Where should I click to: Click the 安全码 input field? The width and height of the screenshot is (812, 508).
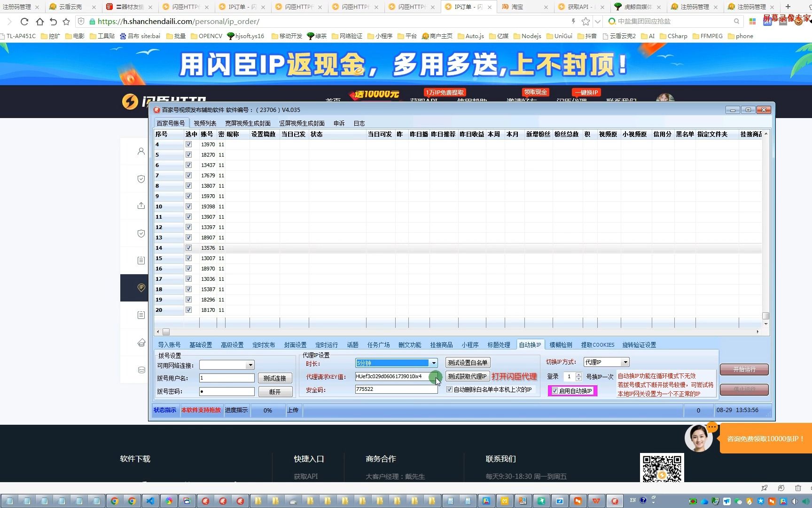point(396,389)
